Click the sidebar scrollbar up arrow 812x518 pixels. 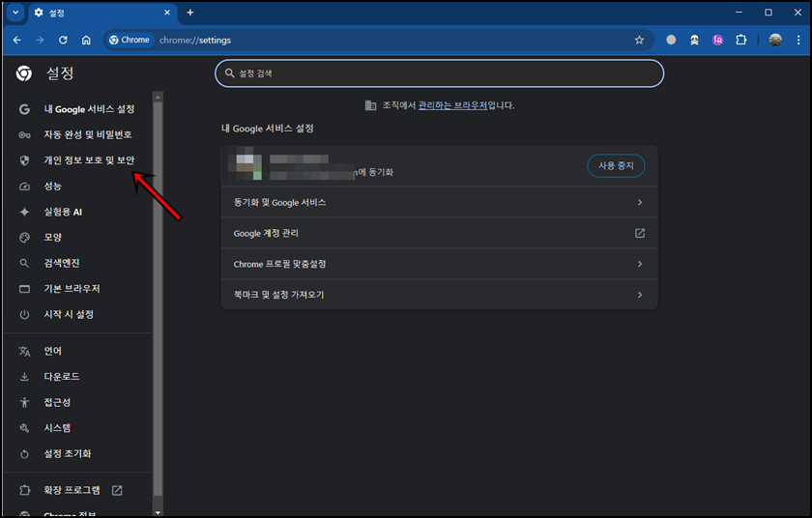[x=158, y=97]
